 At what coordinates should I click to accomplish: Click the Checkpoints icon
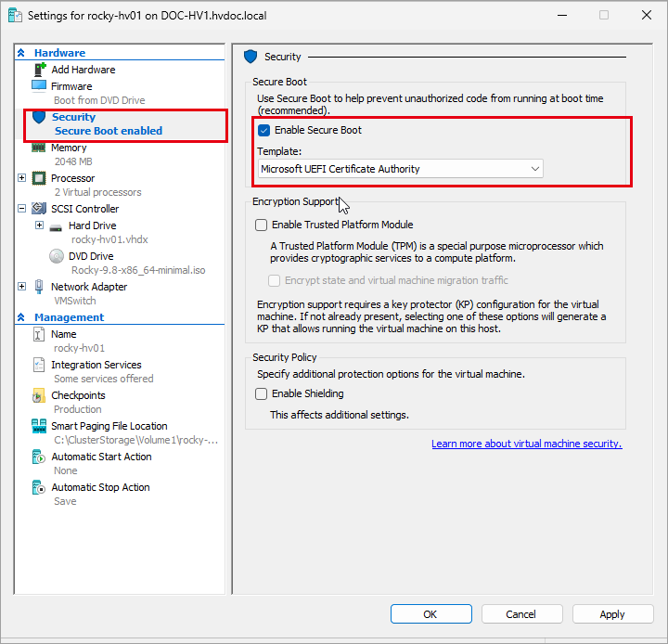click(39, 395)
